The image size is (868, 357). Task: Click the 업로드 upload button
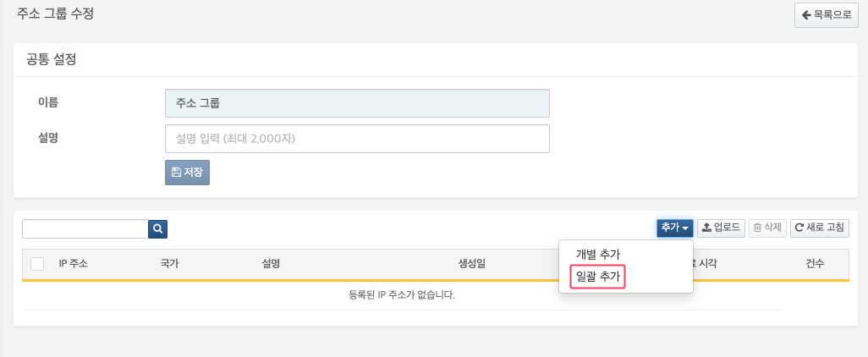coord(721,228)
